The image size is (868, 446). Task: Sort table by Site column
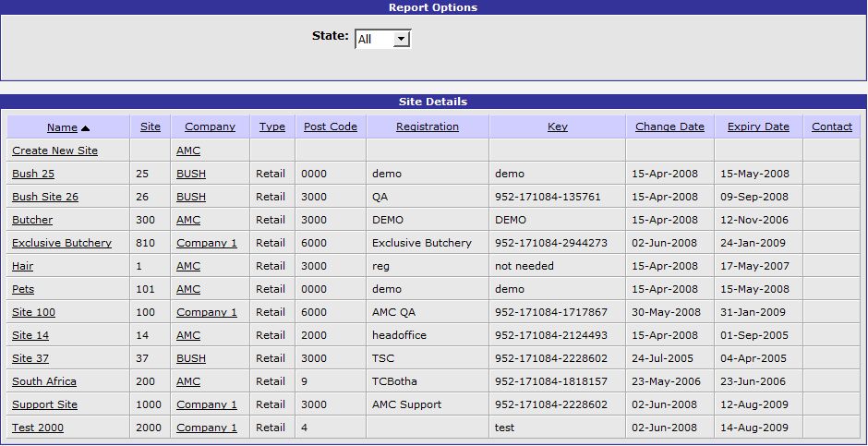click(151, 127)
